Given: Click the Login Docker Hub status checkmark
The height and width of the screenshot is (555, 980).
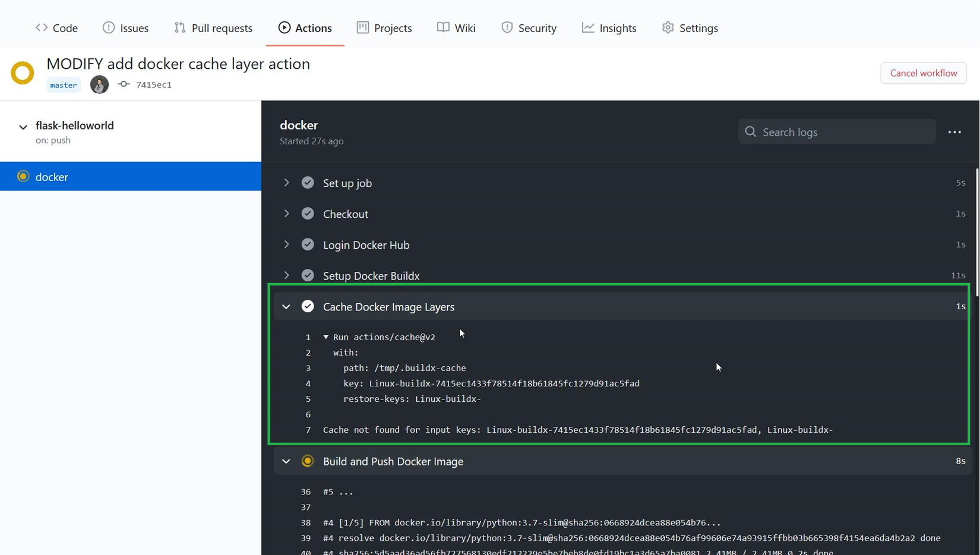Looking at the screenshot, I should tap(308, 245).
